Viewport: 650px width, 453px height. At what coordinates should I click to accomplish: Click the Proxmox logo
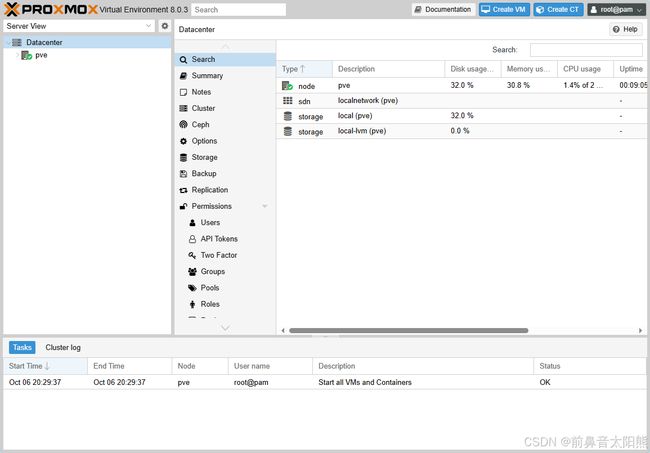click(51, 9)
